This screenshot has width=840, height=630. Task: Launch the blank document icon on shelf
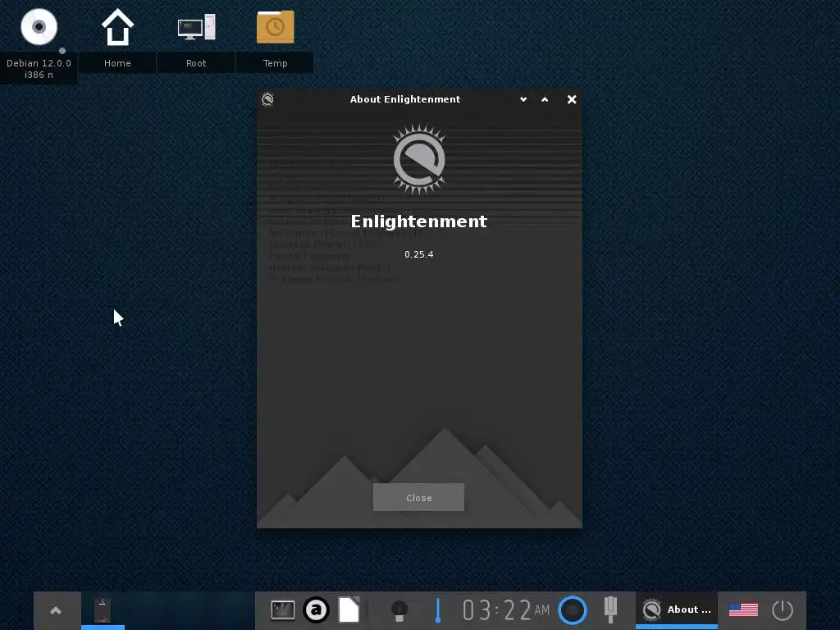(x=349, y=609)
